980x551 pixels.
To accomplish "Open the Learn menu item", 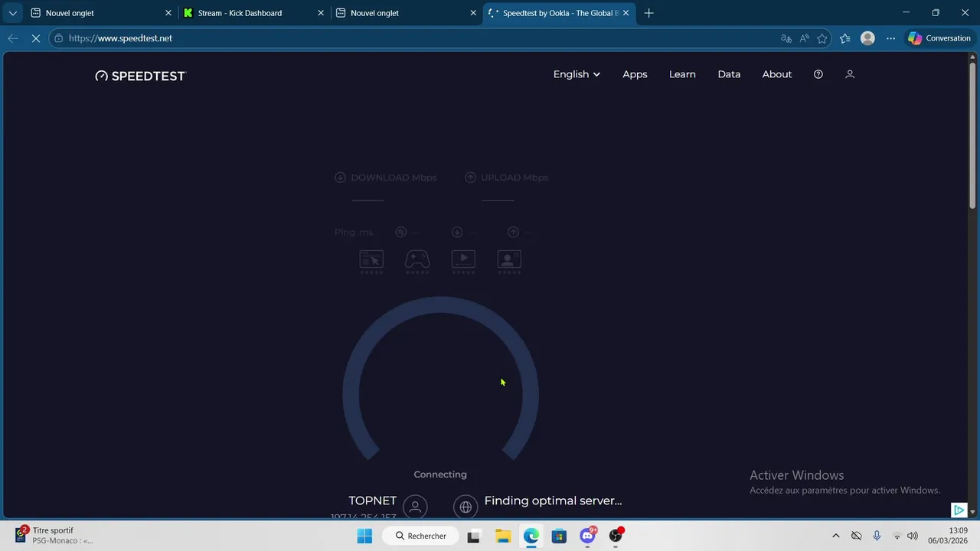I will (x=682, y=74).
